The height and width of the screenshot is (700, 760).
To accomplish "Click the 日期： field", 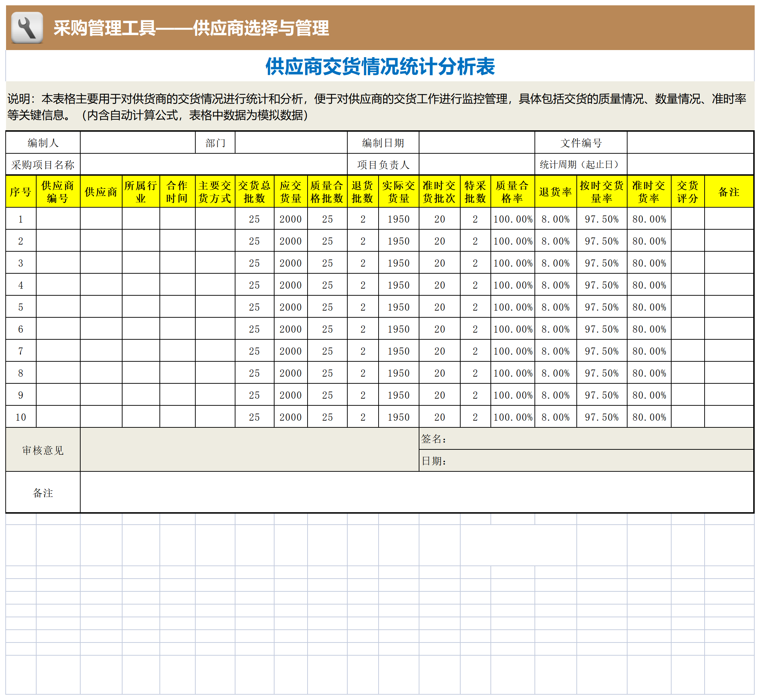I will click(x=586, y=461).
